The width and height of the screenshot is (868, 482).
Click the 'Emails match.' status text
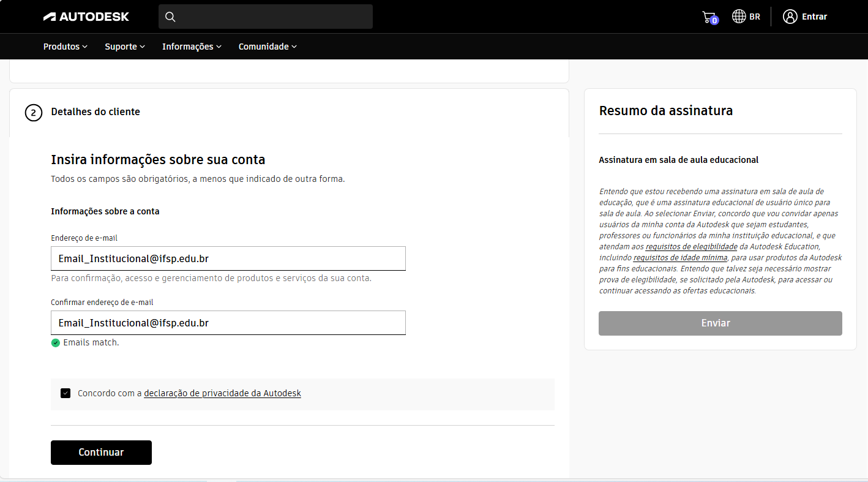pyautogui.click(x=91, y=343)
